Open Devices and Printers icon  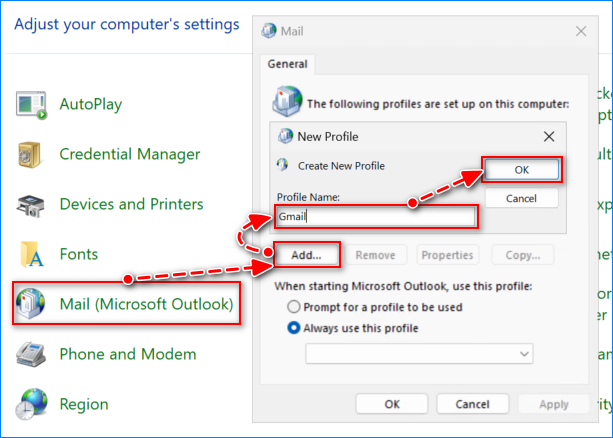pos(31,205)
